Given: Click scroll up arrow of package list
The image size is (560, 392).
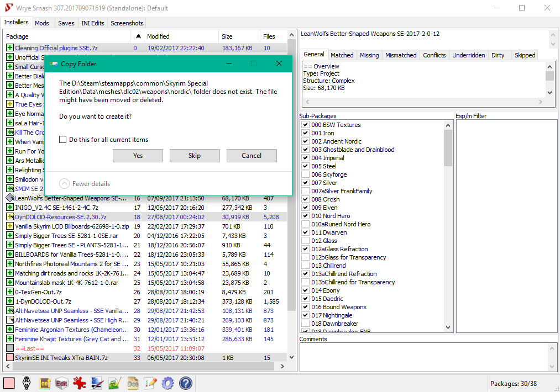Looking at the screenshot, I should coord(291,35).
